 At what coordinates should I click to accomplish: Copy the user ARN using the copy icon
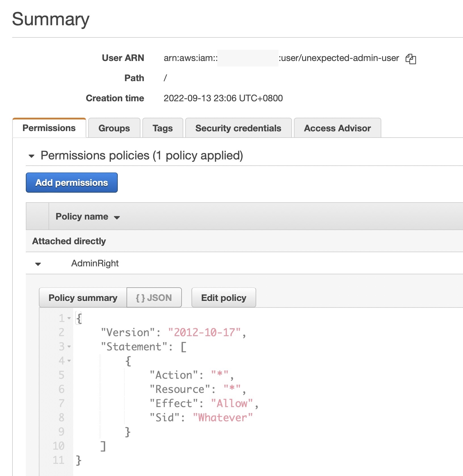coord(411,59)
